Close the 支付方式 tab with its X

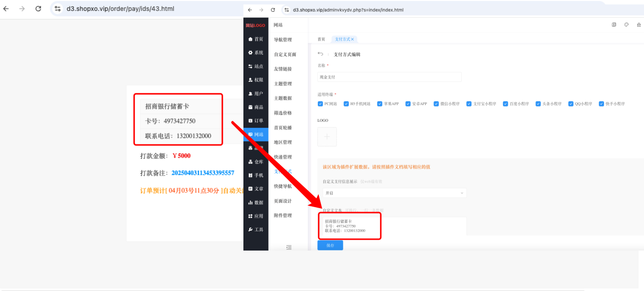tap(352, 39)
